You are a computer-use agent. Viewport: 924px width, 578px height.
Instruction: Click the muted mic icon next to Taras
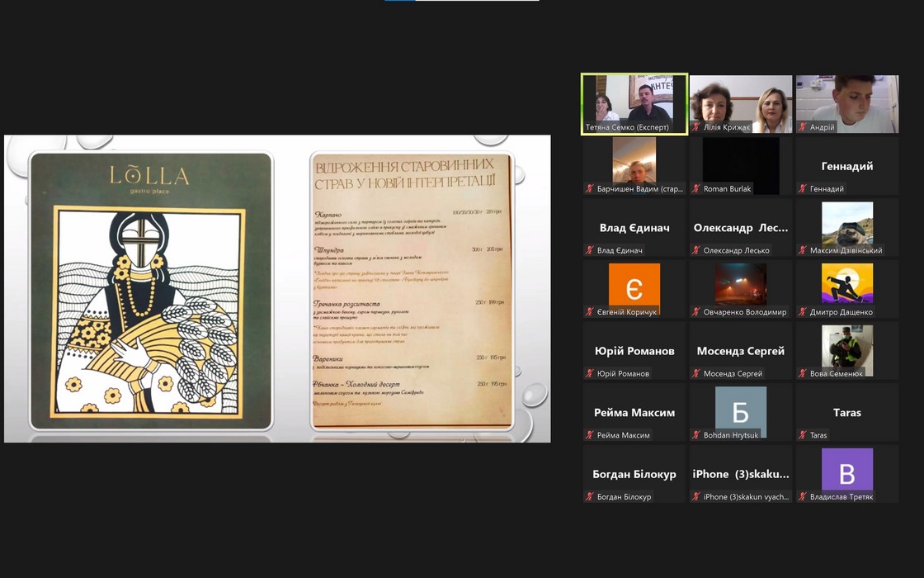coord(803,435)
